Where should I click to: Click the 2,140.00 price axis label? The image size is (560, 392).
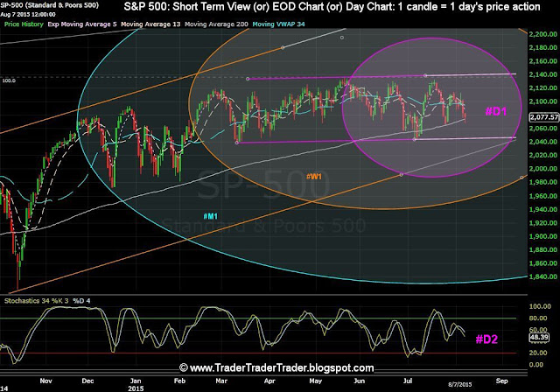coord(543,74)
